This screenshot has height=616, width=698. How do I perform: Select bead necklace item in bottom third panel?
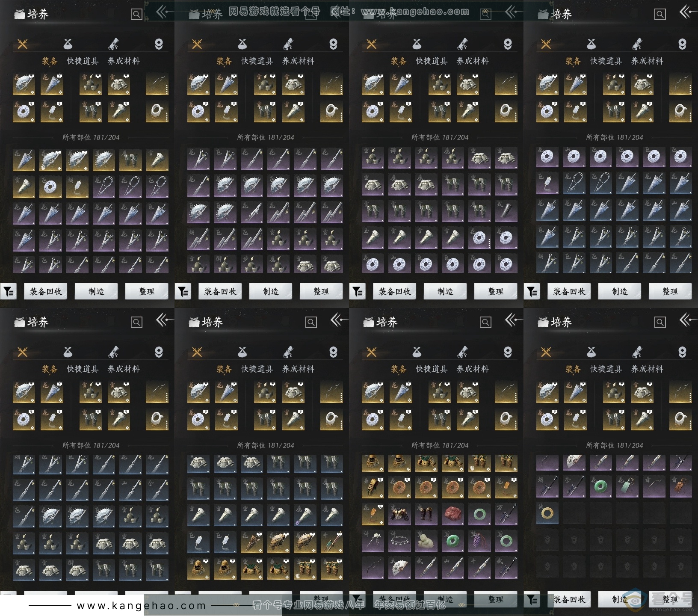[x=399, y=540]
